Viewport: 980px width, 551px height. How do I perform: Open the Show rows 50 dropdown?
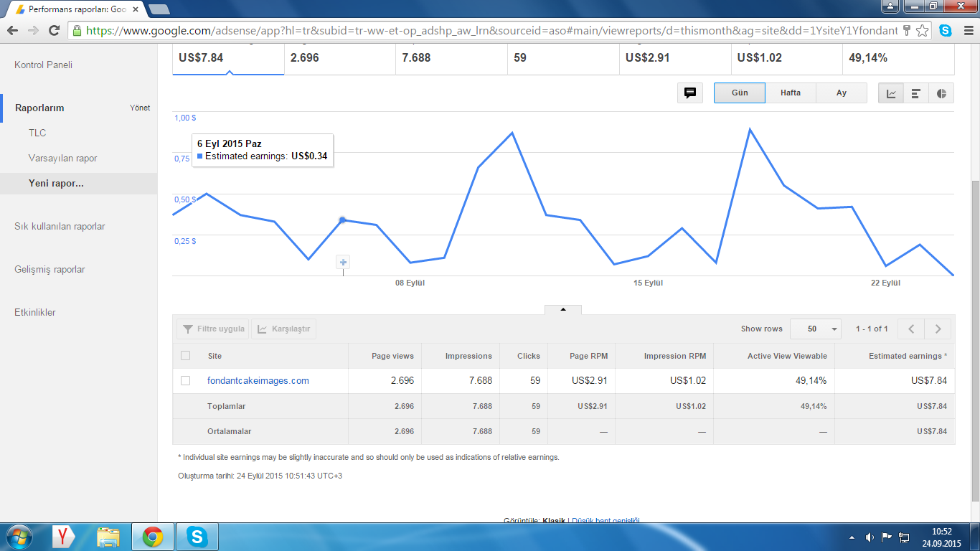click(x=816, y=329)
